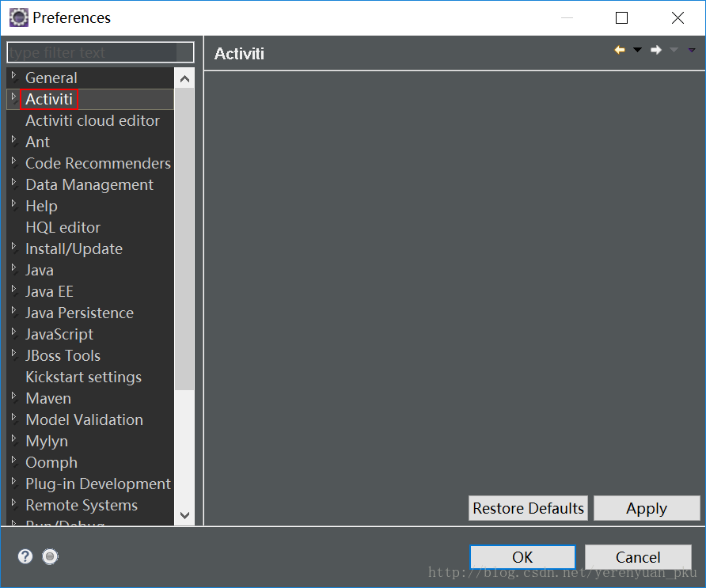Select Maven in the tree
Image resolution: width=706 pixels, height=588 pixels.
pos(48,398)
